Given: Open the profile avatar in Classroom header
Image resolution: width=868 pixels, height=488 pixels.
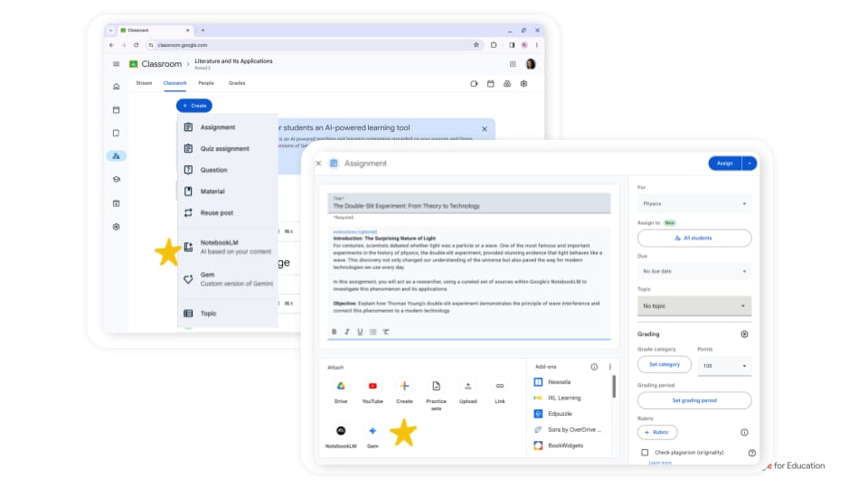Looking at the screenshot, I should click(x=531, y=64).
